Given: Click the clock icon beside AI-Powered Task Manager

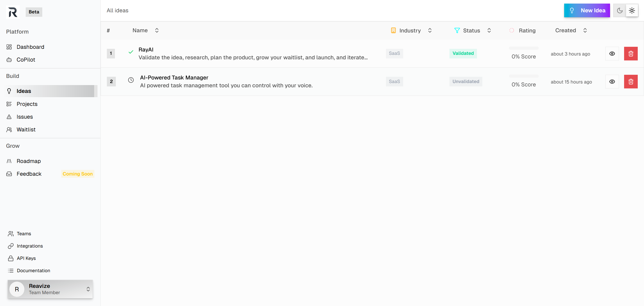Looking at the screenshot, I should tap(131, 80).
